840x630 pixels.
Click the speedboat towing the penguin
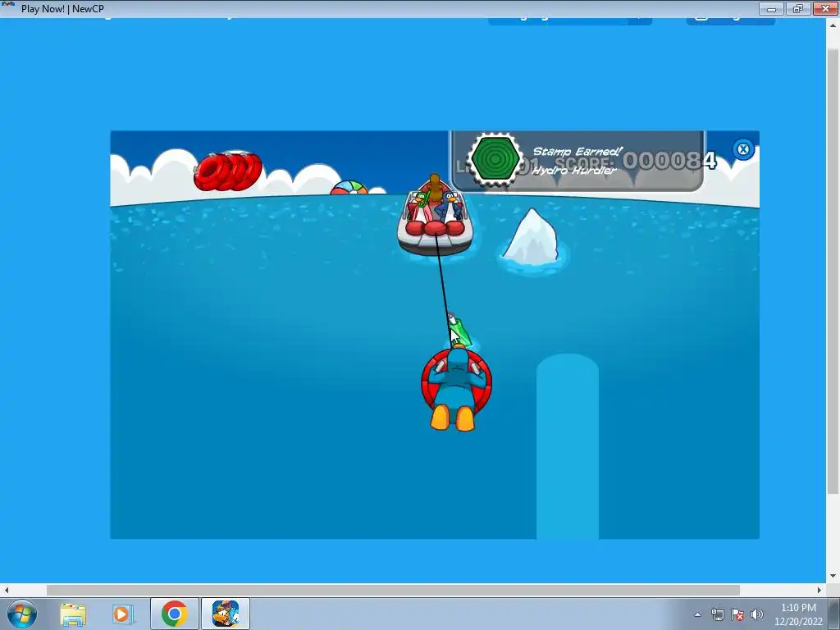435,217
